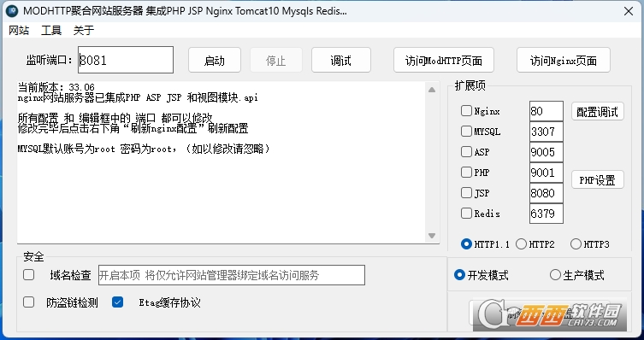Click log scrollbar down arrow
Screen dimensions: 644x340
(432, 236)
